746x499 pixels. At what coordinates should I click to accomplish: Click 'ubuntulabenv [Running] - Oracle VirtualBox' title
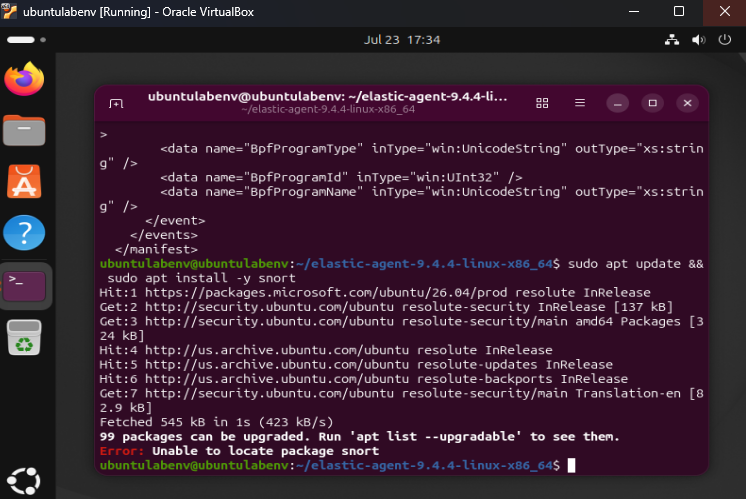coord(138,12)
